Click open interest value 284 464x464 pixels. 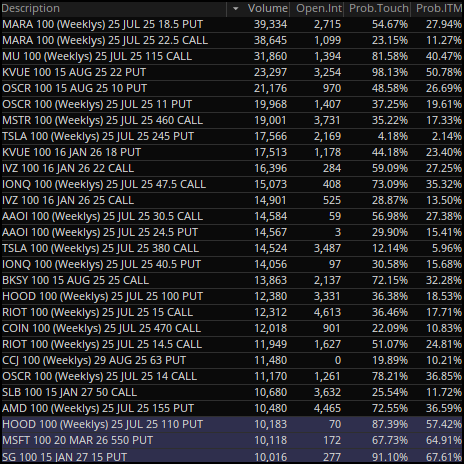(x=332, y=168)
